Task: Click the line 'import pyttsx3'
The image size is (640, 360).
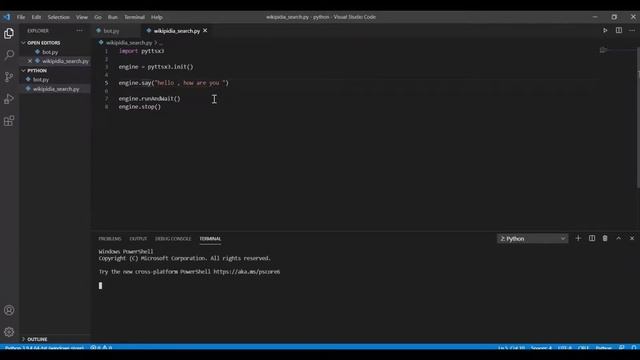Action: pyautogui.click(x=141, y=51)
